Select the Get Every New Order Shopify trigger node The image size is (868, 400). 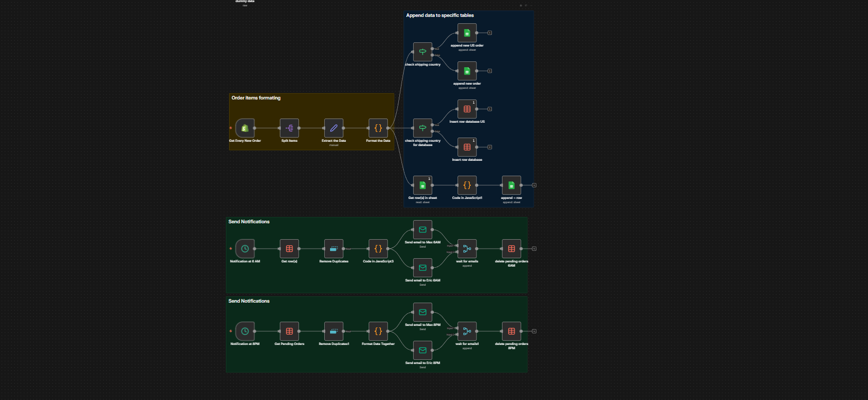click(x=245, y=128)
